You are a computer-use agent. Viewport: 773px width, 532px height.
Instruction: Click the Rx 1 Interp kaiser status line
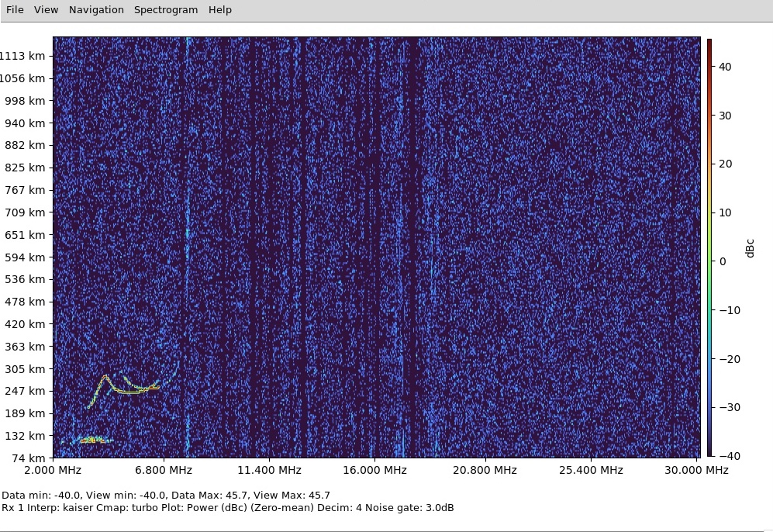point(228,508)
